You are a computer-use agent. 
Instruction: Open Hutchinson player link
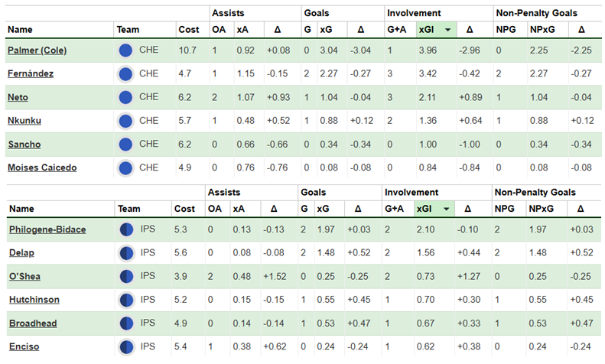pos(34,300)
